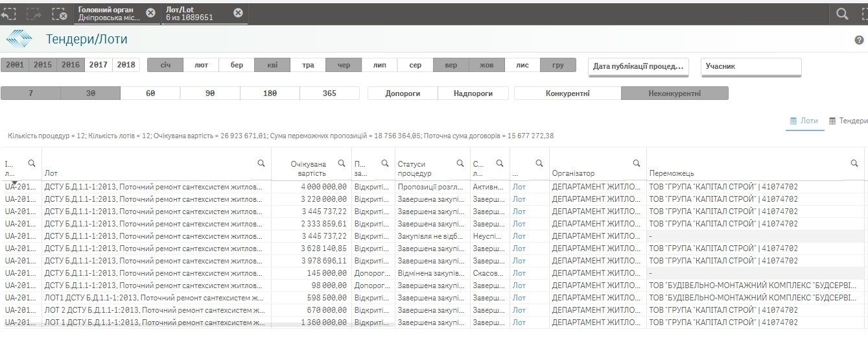Remove the Лот/Lot selection filter
This screenshot has width=868, height=340.
(238, 13)
